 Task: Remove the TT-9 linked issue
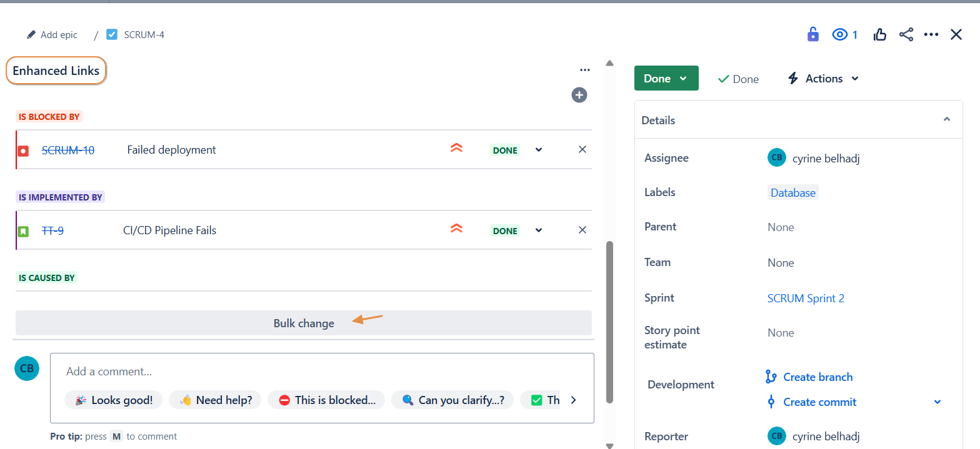pyautogui.click(x=582, y=230)
